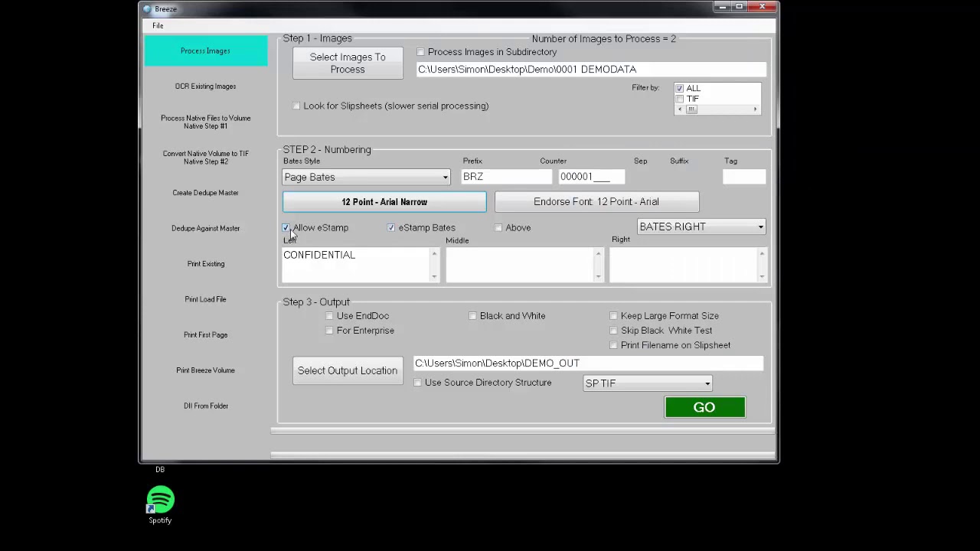Click Select Output Location button
The width and height of the screenshot is (980, 551).
click(x=348, y=370)
